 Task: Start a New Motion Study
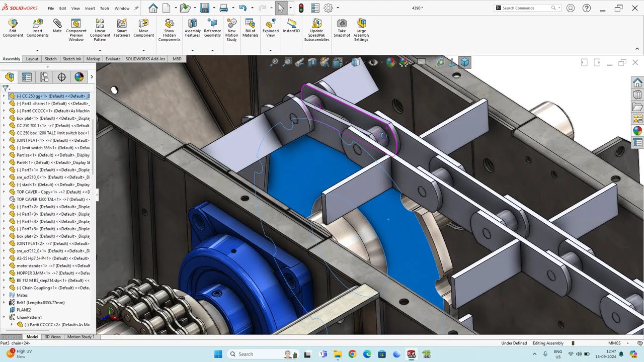tap(231, 30)
